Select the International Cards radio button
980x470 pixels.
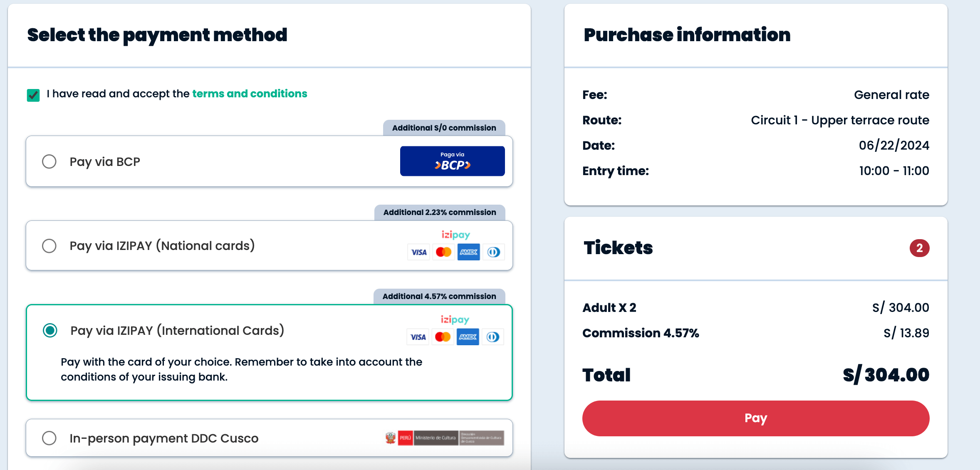click(50, 331)
